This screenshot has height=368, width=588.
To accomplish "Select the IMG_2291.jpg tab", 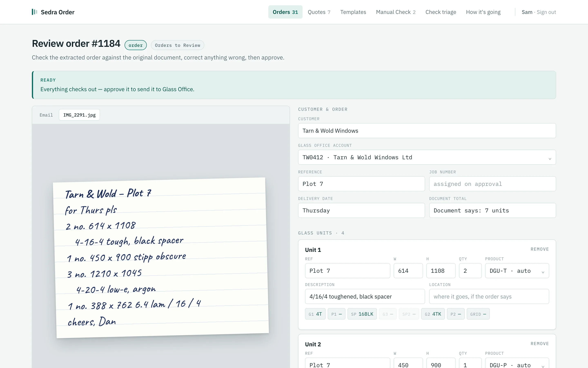I will point(79,115).
